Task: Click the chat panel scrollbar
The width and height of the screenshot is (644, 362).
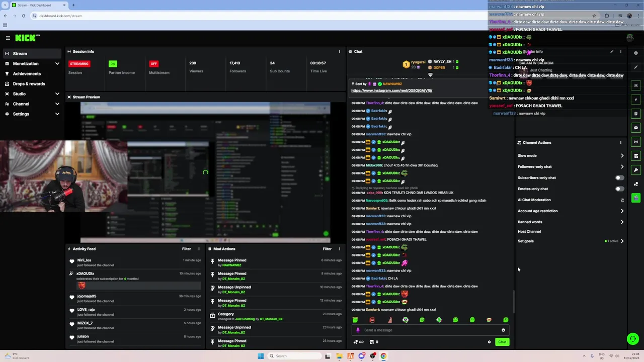Action: 513,302
